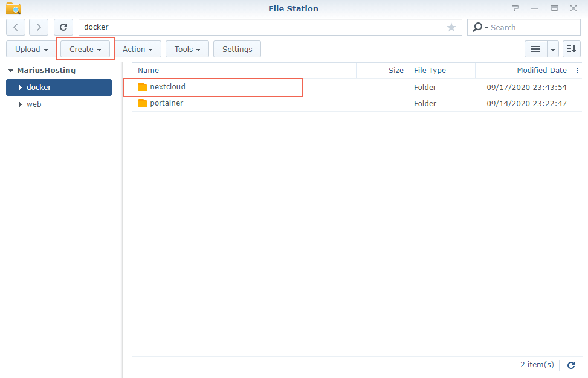Toggle the favorite star for docker path
Viewport: 588px width, 378px height.
(451, 27)
